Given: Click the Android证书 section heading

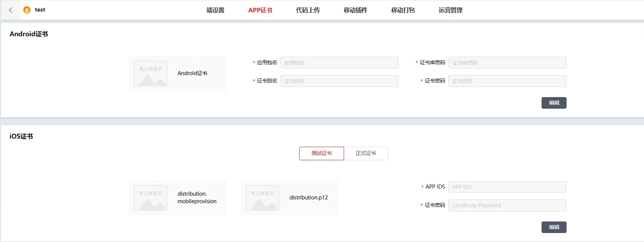Looking at the screenshot, I should 29,34.
